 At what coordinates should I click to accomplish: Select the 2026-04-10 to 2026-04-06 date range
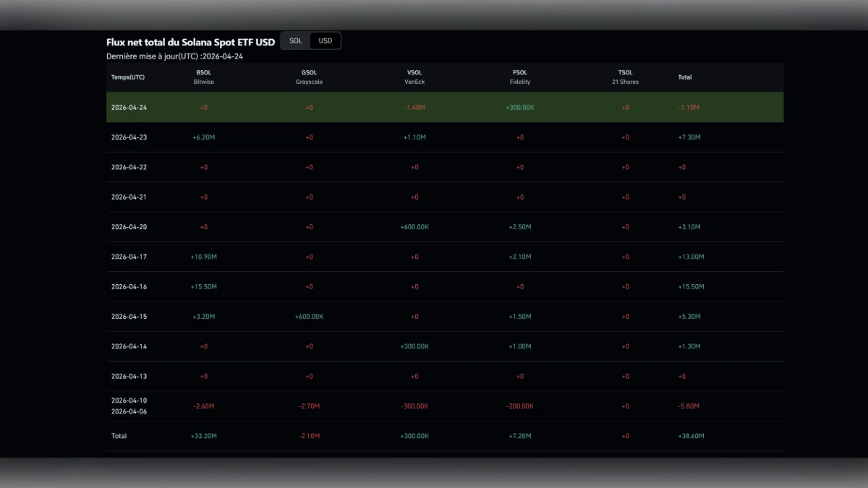tap(129, 406)
